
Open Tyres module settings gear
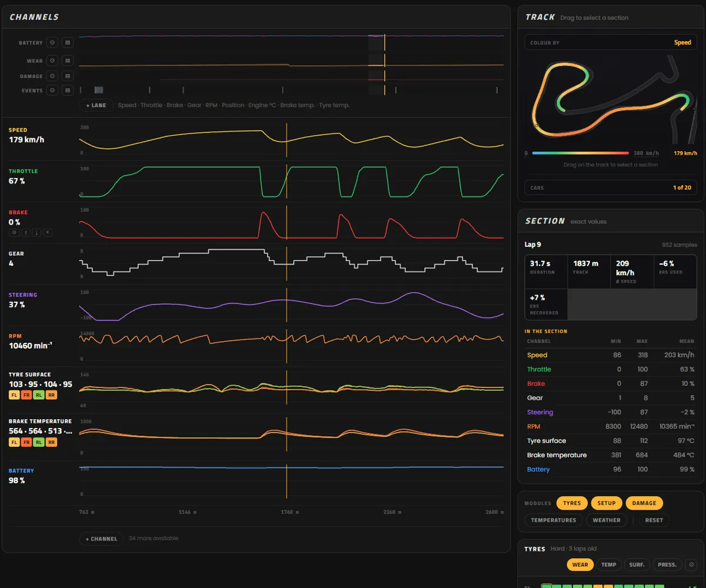tap(692, 564)
